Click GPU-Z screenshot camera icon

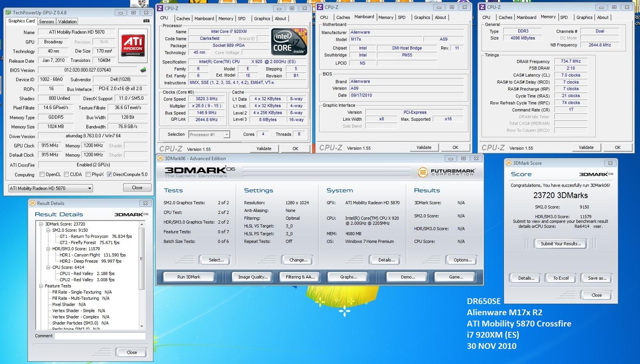pos(146,21)
